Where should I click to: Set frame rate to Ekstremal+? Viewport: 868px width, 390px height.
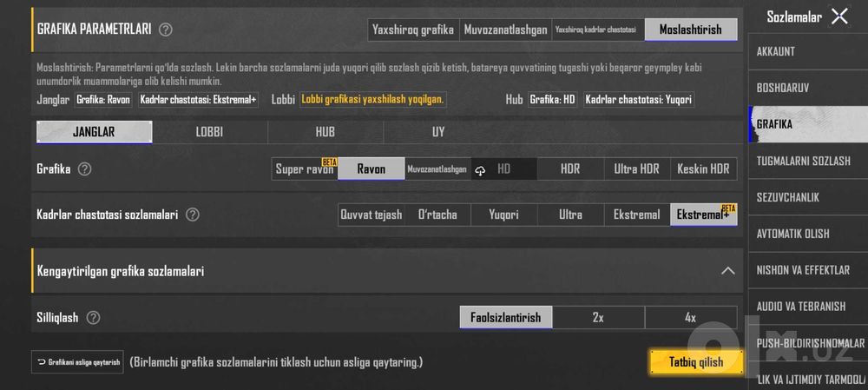[704, 215]
